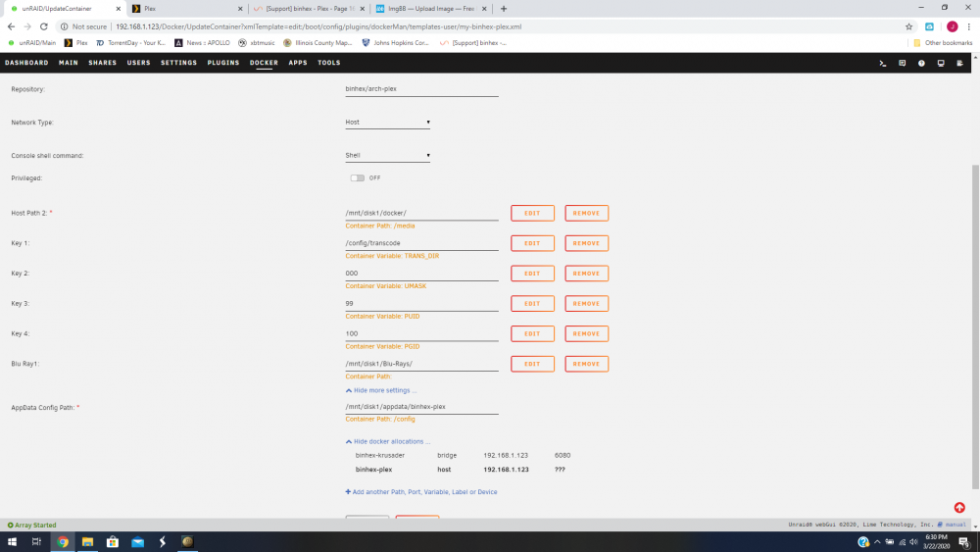
Task: Go to the DASHBOARD menu
Action: (x=26, y=63)
